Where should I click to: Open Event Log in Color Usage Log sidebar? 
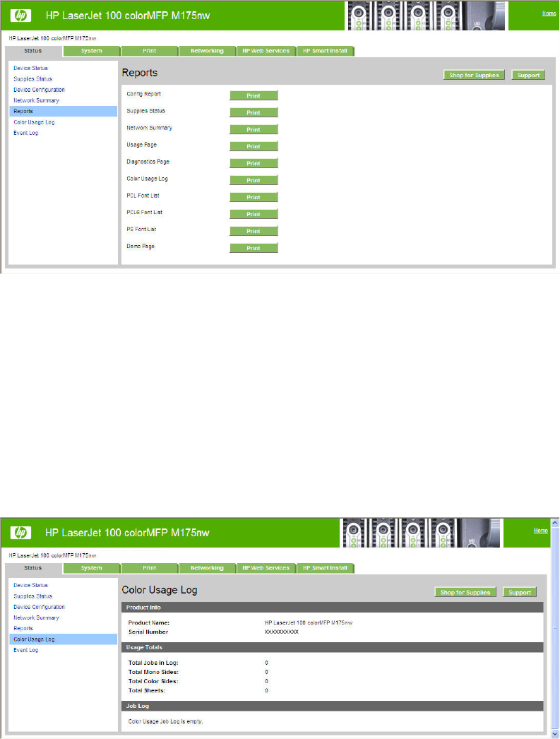[26, 650]
